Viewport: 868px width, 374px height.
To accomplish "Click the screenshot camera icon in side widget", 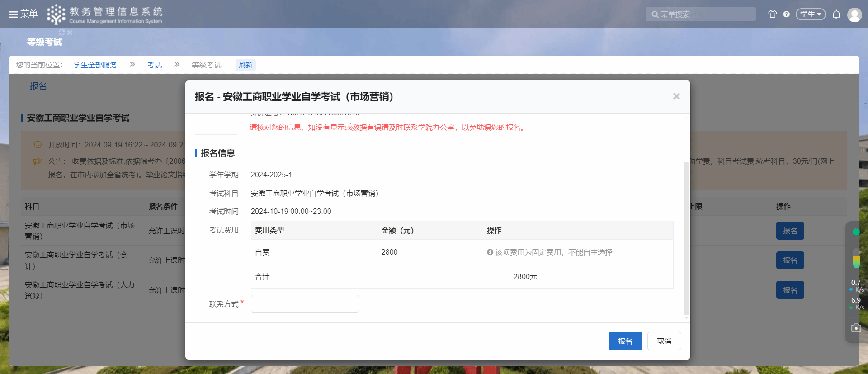I will pos(856,328).
